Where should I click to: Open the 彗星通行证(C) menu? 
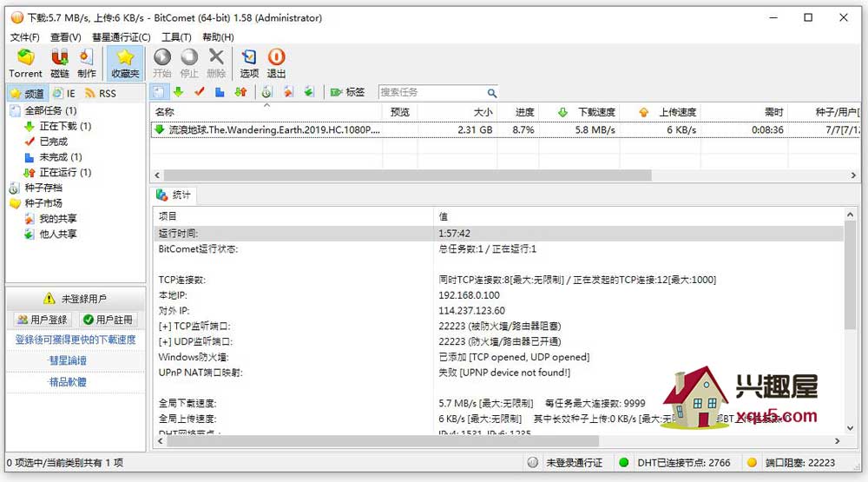coord(122,37)
